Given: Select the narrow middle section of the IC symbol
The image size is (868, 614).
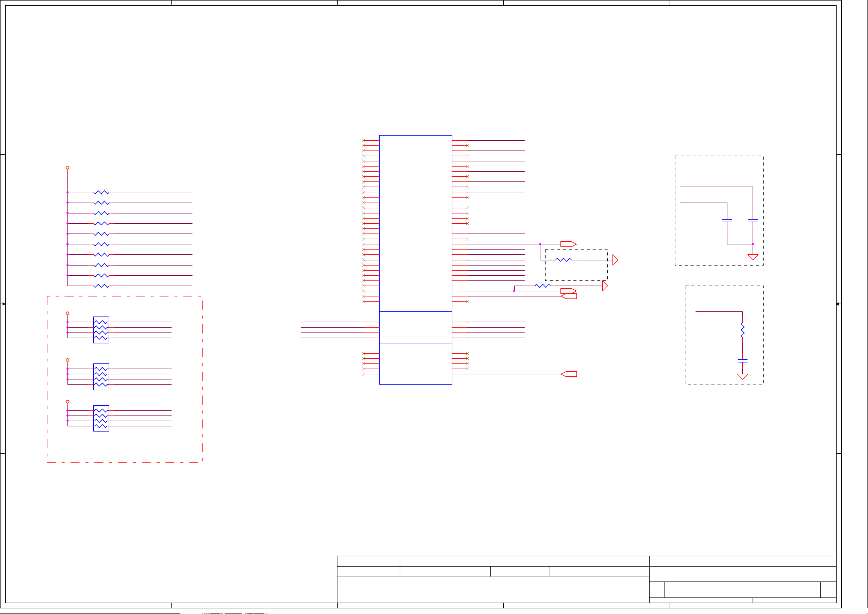Looking at the screenshot, I should 415,327.
